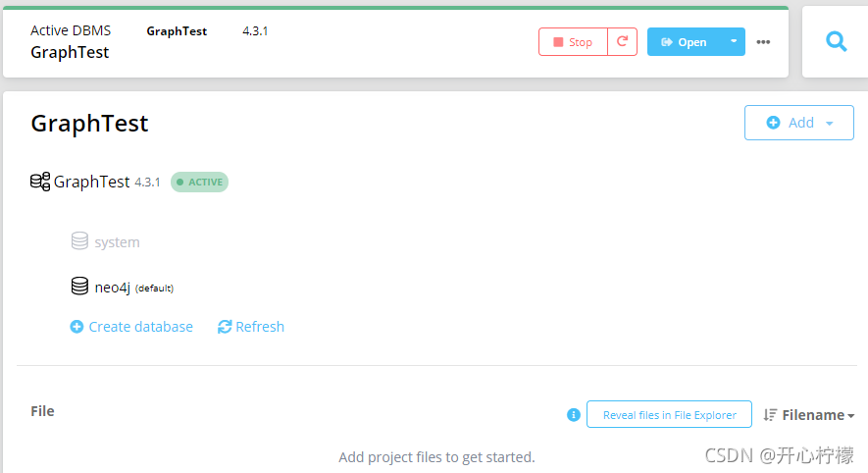Click the system database cylinder icon
The height and width of the screenshot is (473, 868).
(x=79, y=241)
